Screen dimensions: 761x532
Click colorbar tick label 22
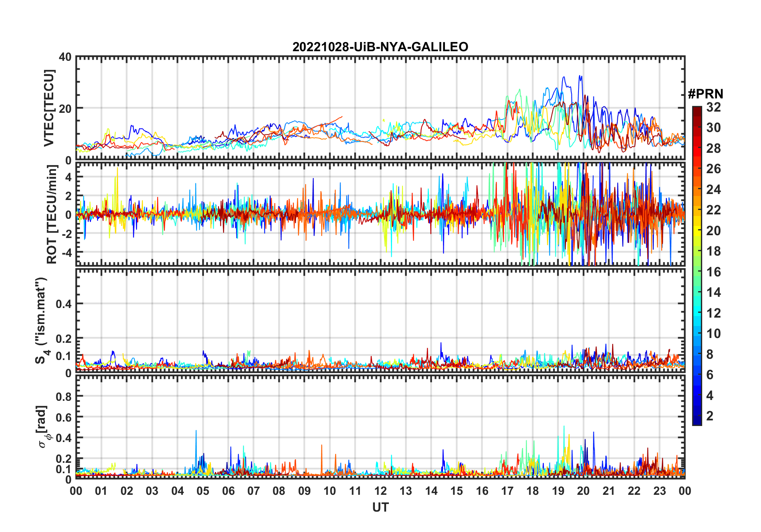tap(713, 210)
